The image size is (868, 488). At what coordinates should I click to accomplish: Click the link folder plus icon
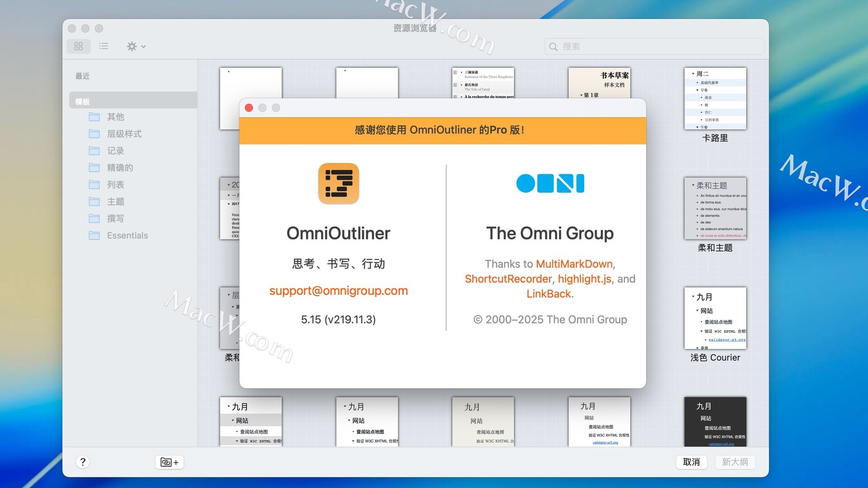(170, 462)
